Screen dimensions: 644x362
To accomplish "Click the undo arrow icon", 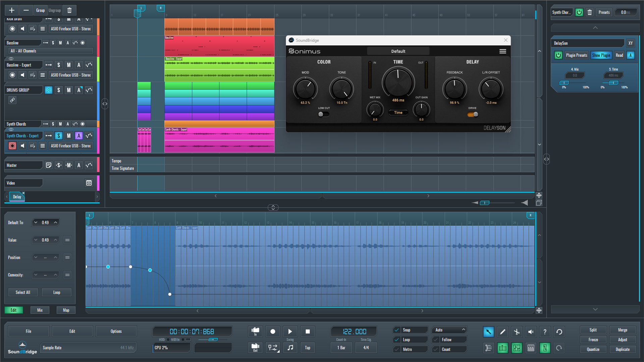I will tap(559, 332).
